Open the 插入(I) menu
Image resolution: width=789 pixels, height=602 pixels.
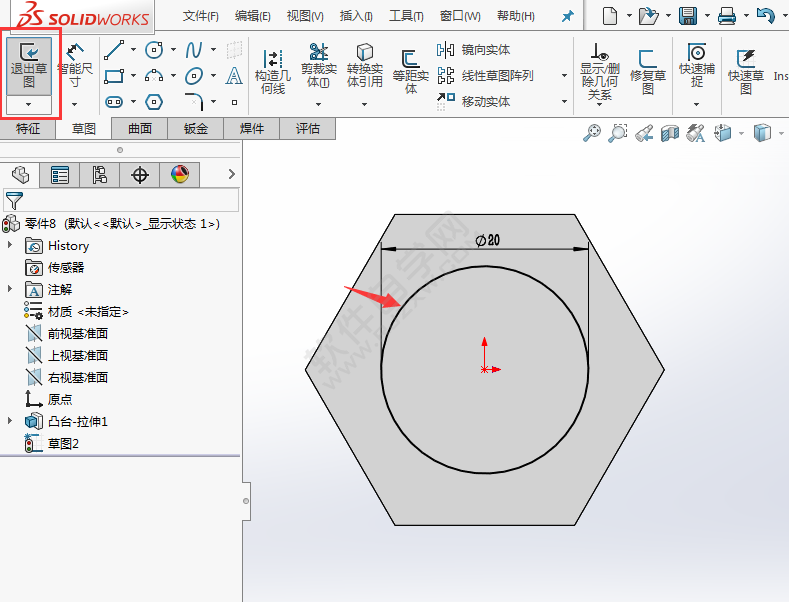pyautogui.click(x=356, y=16)
